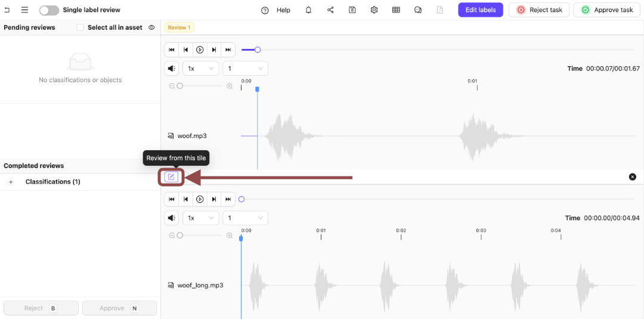Click the greyed document icon in top bar
Image resolution: width=644 pixels, height=319 pixels.
tap(440, 10)
